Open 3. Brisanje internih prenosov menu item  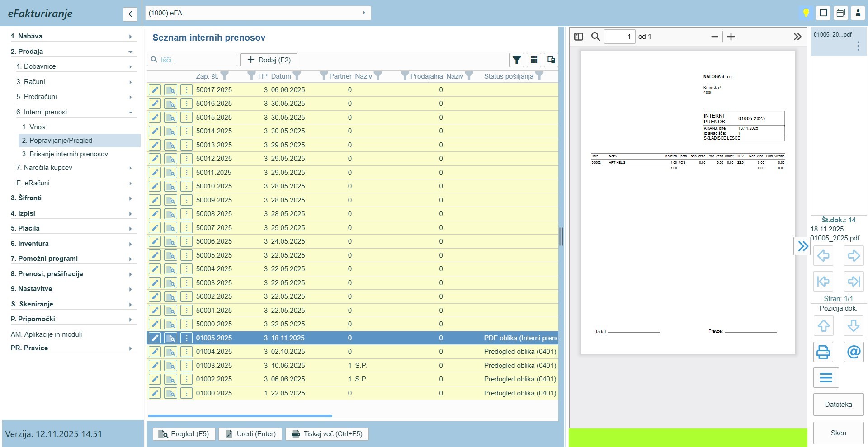point(65,154)
